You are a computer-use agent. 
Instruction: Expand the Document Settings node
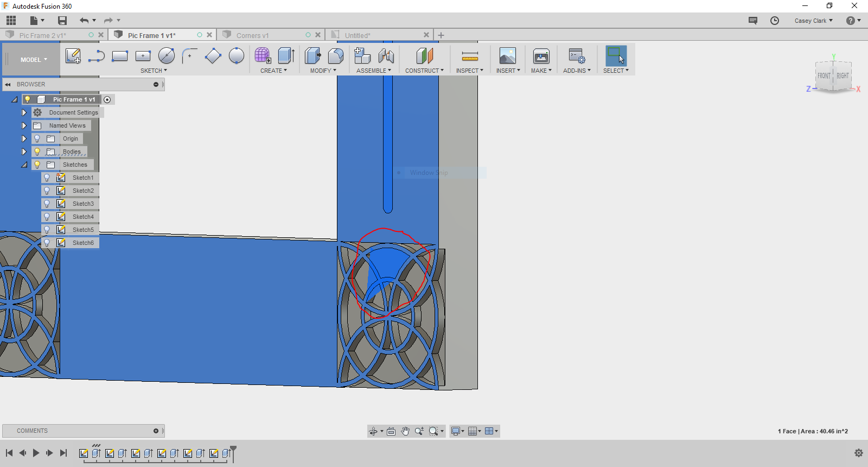(x=24, y=112)
